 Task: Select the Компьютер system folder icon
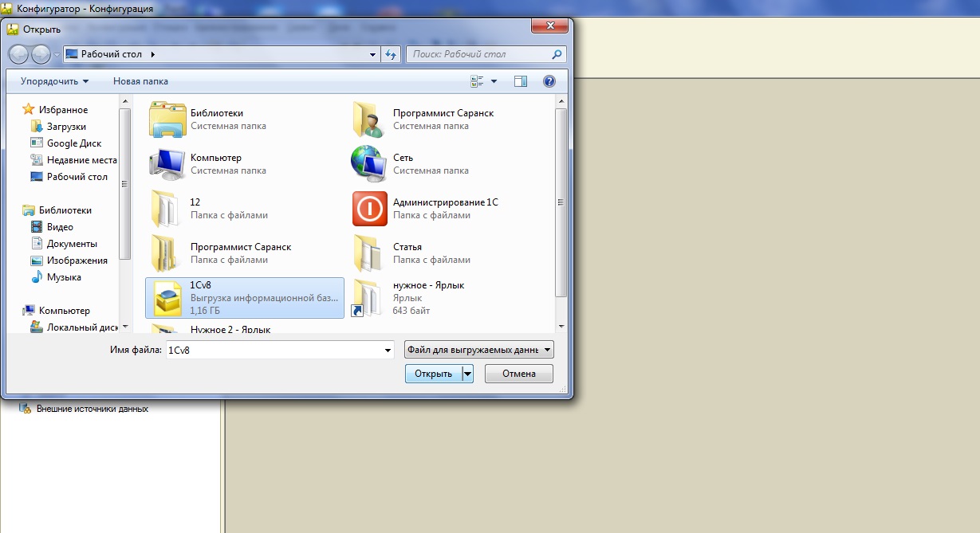click(167, 164)
